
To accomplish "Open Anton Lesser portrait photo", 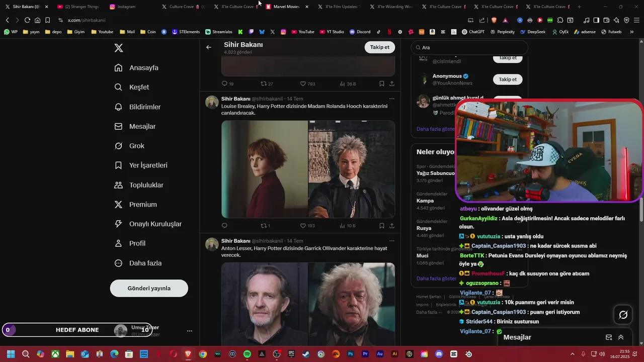I will [x=265, y=304].
